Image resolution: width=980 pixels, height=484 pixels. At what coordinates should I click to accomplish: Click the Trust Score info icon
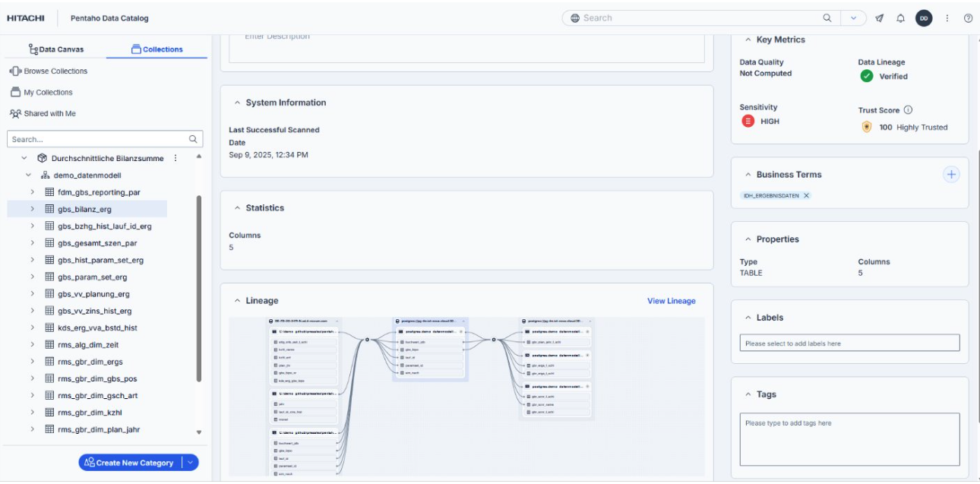point(908,110)
